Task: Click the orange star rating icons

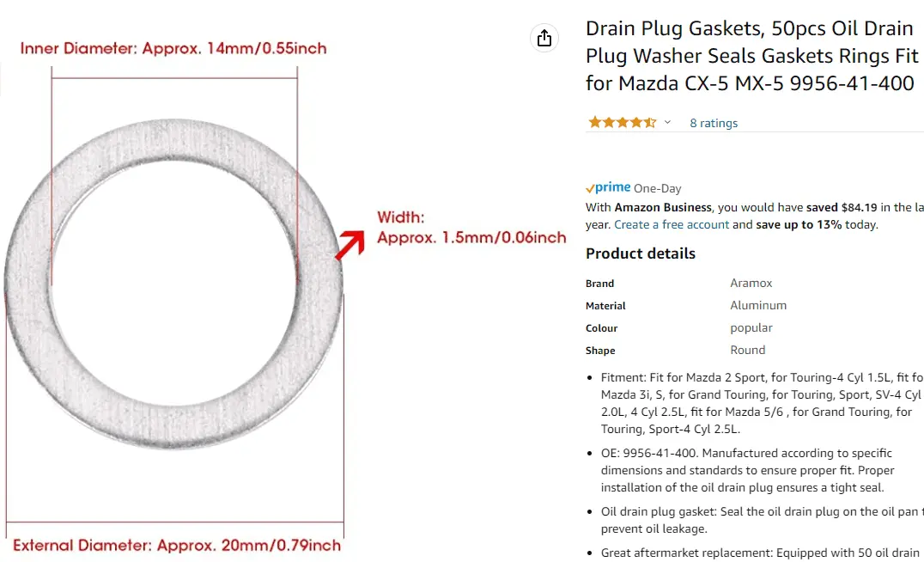Action: click(x=622, y=123)
